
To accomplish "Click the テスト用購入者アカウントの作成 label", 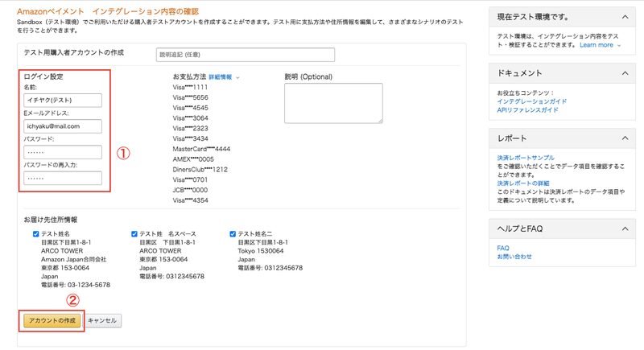I will 73,52.
